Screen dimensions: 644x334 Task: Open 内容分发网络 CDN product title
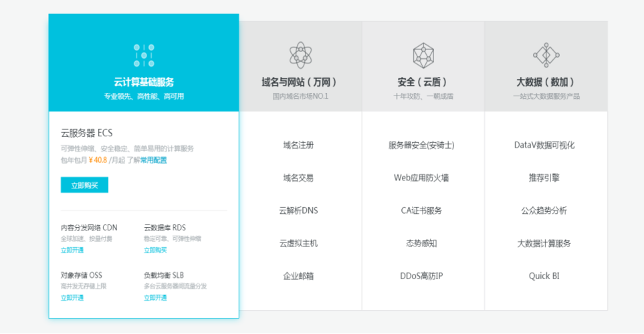[89, 228]
